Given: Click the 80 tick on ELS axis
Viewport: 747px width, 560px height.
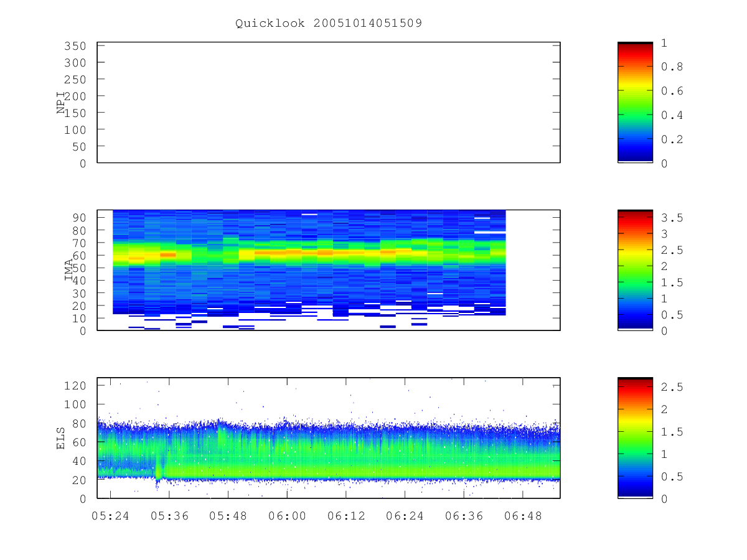Looking at the screenshot, I should [x=78, y=424].
